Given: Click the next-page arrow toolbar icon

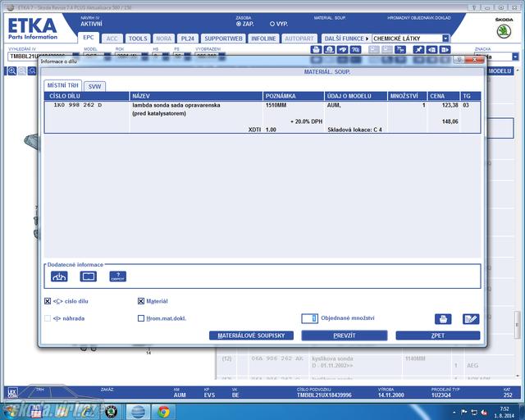Looking at the screenshot, I should (445, 50).
